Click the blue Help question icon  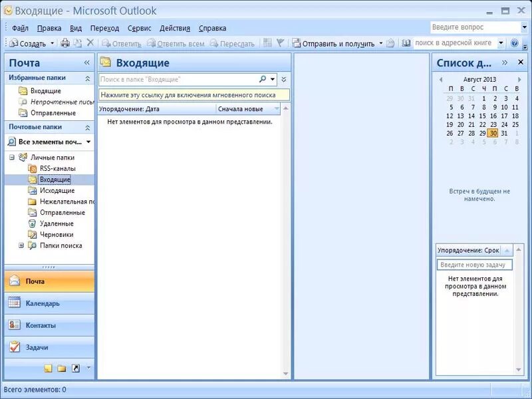[x=514, y=43]
